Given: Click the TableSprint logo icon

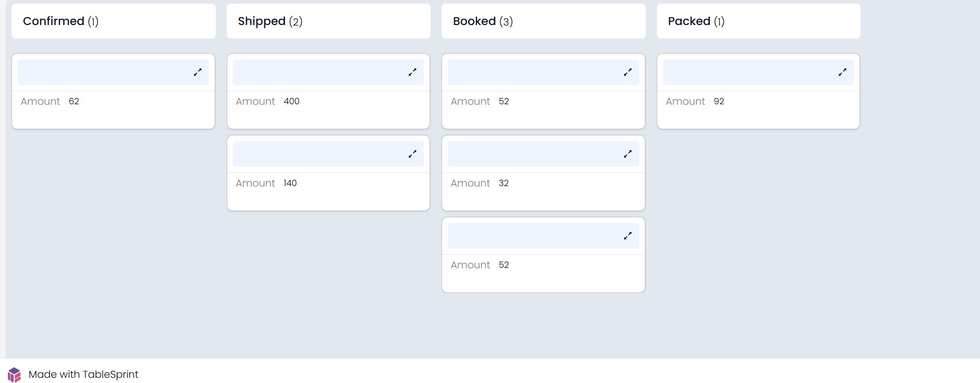Looking at the screenshot, I should pyautogui.click(x=14, y=375).
